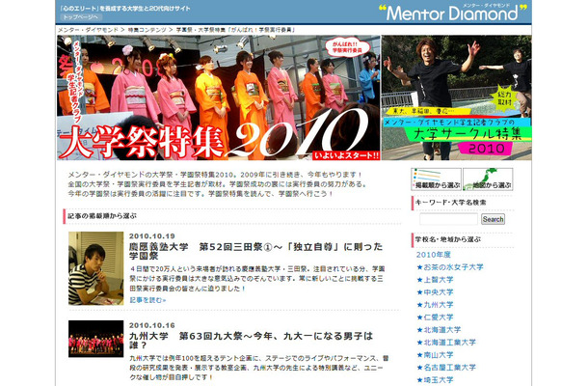Click the トップページへ button in header
The height and width of the screenshot is (386, 588).
pos(81,17)
